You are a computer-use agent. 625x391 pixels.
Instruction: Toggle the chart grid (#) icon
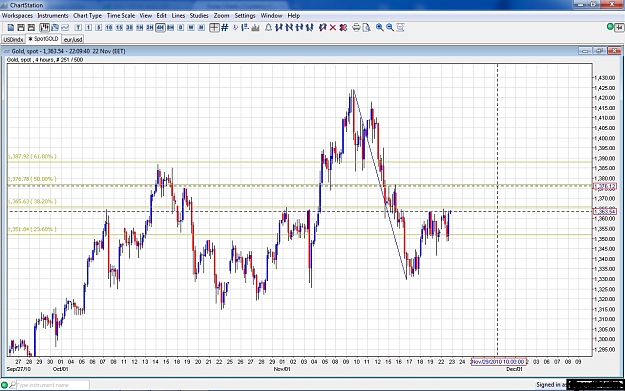tap(225, 28)
